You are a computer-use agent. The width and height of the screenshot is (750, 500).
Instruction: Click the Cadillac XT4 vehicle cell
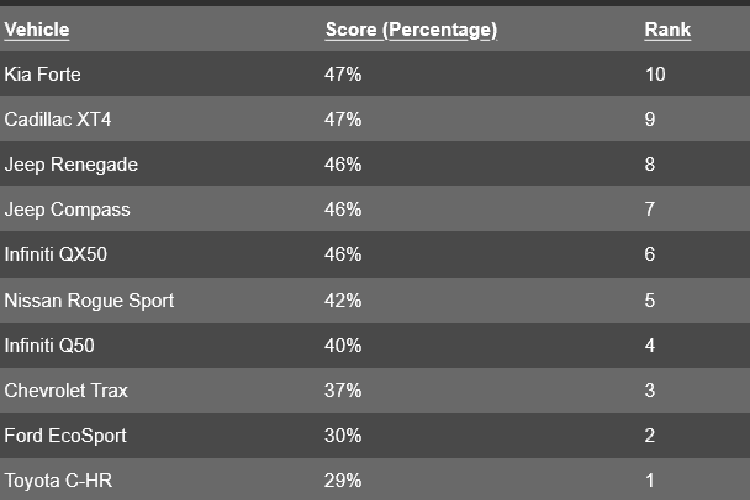coord(57,120)
